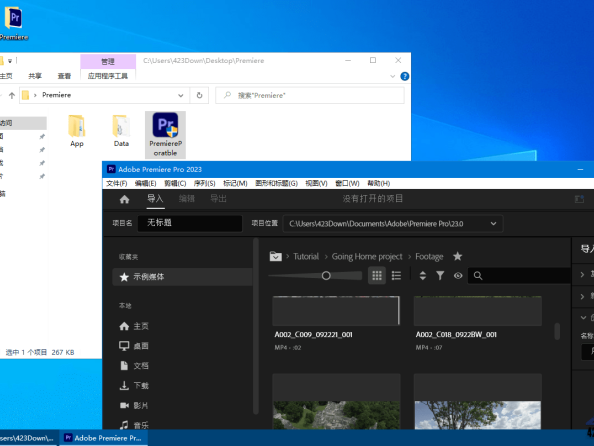Expand the second chevron in import settings panel

click(x=582, y=296)
